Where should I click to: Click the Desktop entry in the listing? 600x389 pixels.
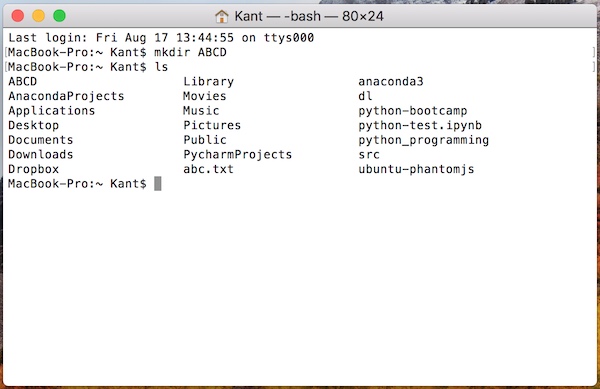click(34, 125)
